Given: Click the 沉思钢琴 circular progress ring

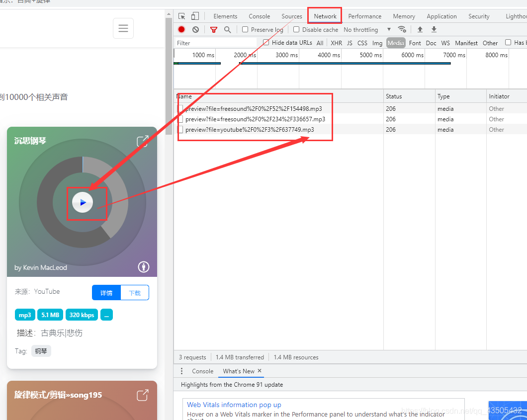Looking at the screenshot, I should tap(83, 202).
